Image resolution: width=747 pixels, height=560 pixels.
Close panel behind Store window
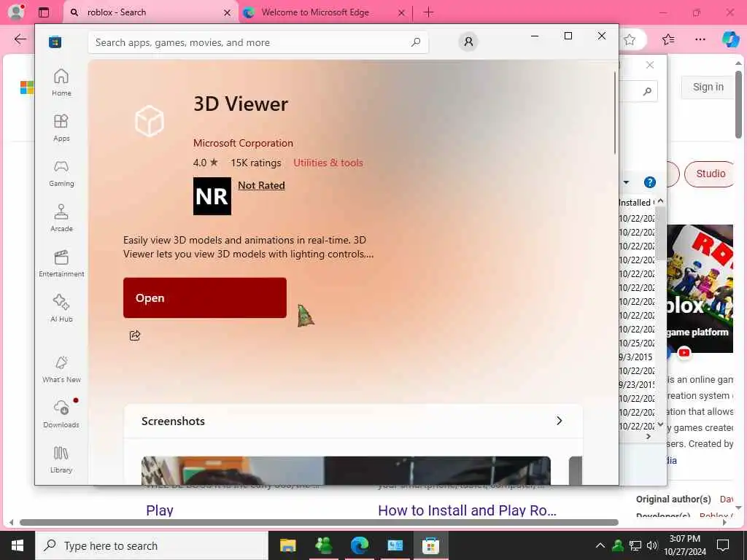click(650, 65)
